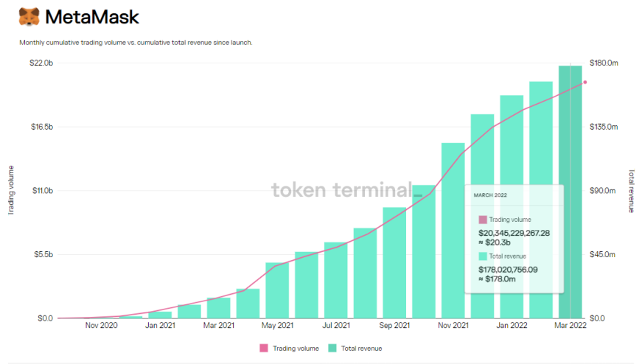Select the May 2021 revenue bar
Screen dimensions: 642x364
(x=277, y=290)
